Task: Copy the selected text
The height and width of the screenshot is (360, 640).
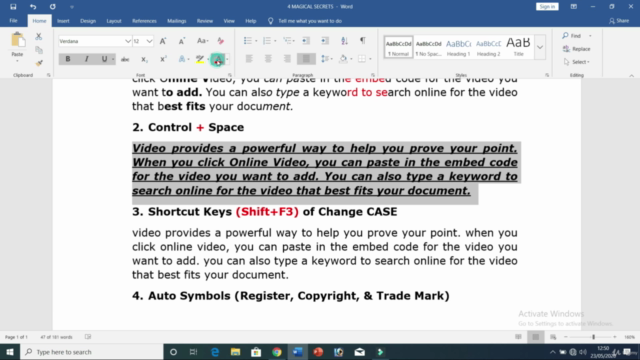Action: click(39, 50)
